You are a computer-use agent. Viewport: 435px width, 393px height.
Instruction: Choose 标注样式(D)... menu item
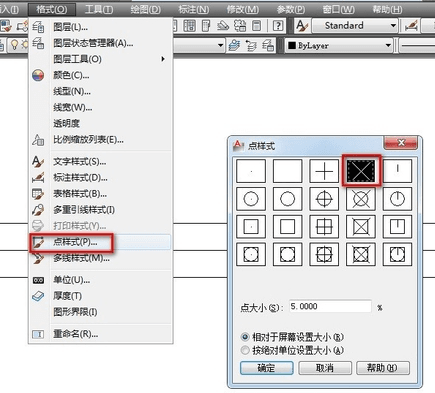point(101,178)
